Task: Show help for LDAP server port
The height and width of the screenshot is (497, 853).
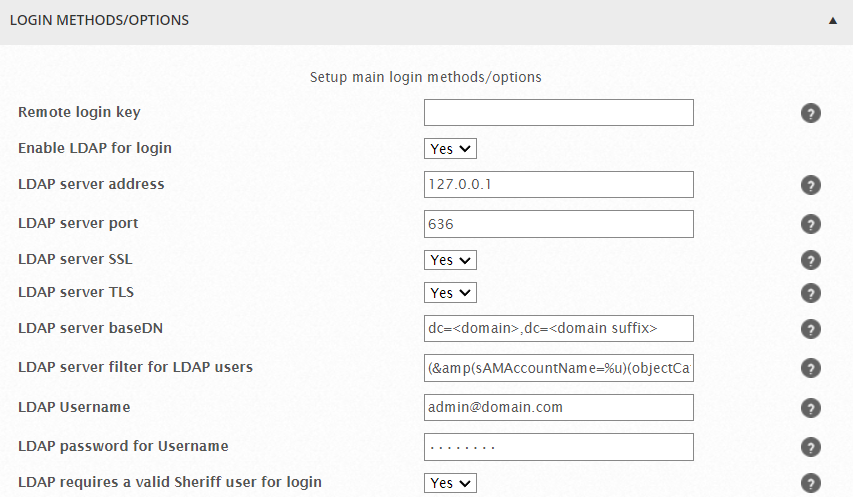Action: [811, 224]
